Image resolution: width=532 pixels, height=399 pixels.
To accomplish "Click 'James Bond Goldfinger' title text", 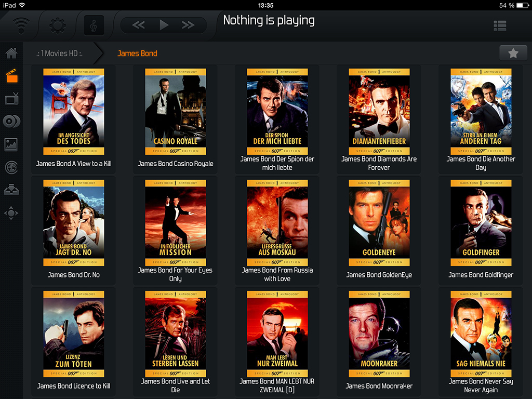I will [481, 275].
